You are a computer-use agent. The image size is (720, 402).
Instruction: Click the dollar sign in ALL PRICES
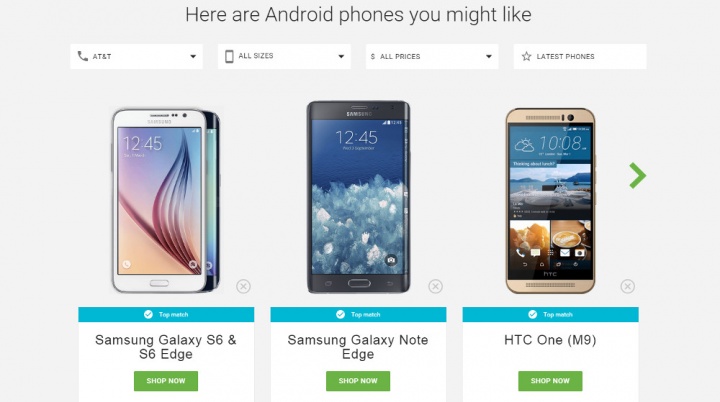372,57
